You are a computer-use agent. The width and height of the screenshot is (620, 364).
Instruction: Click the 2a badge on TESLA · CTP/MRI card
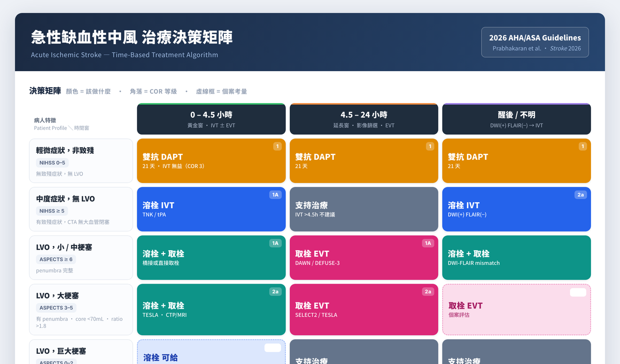[x=275, y=291]
